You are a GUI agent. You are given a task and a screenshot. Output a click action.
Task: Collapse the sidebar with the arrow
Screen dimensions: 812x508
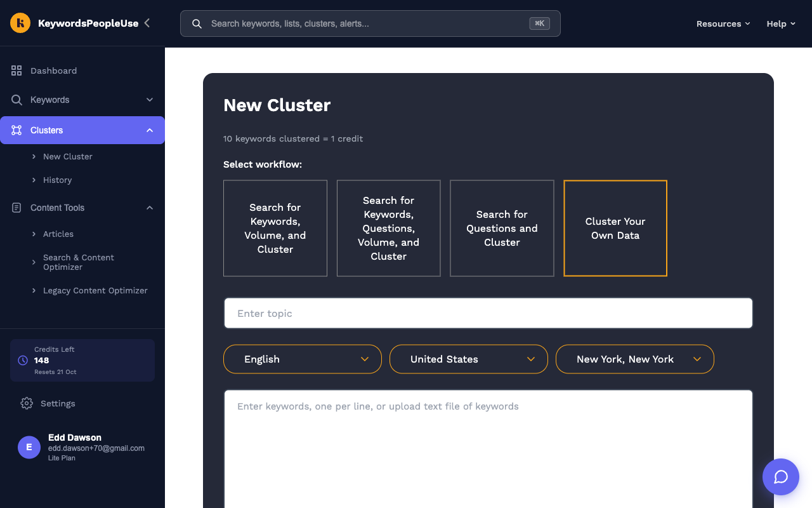[x=147, y=23]
